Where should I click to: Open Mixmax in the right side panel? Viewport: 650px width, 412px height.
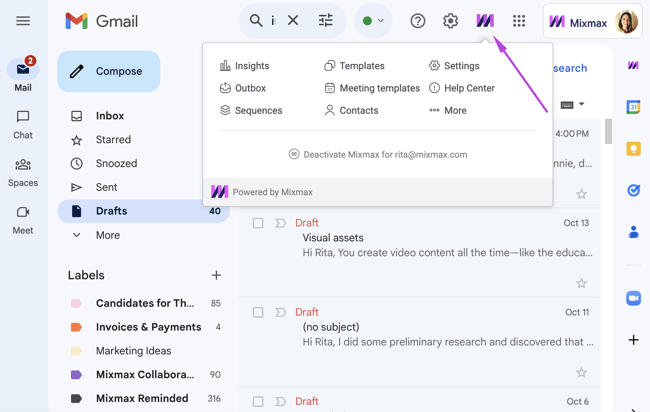click(x=633, y=65)
